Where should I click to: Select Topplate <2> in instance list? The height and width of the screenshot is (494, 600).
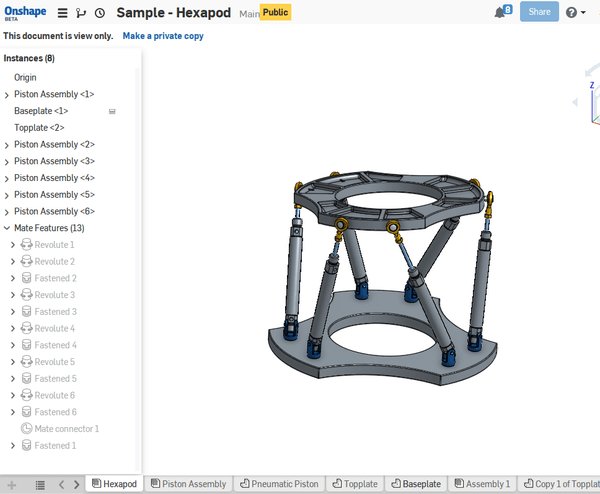point(39,128)
